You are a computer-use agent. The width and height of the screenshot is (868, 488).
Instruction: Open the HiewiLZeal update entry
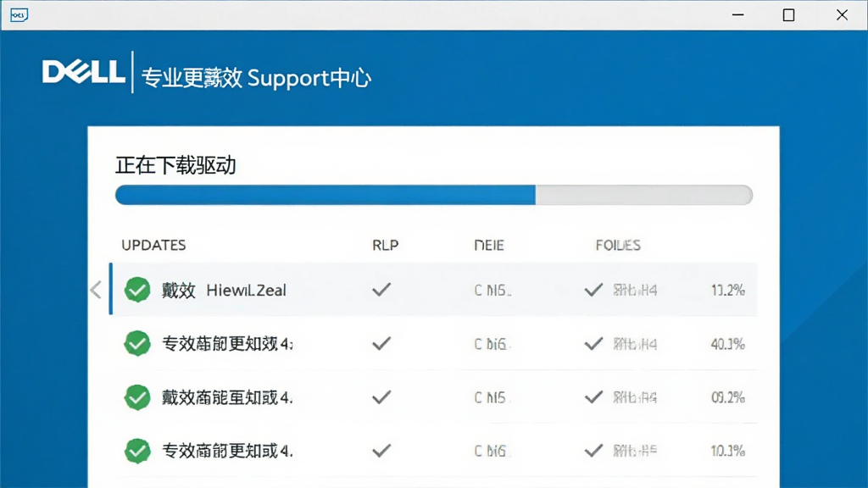click(435, 290)
